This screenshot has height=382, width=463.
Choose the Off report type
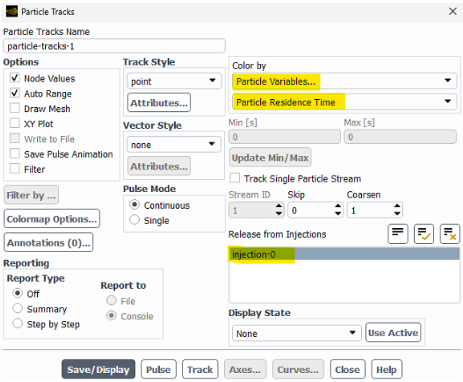coord(17,293)
